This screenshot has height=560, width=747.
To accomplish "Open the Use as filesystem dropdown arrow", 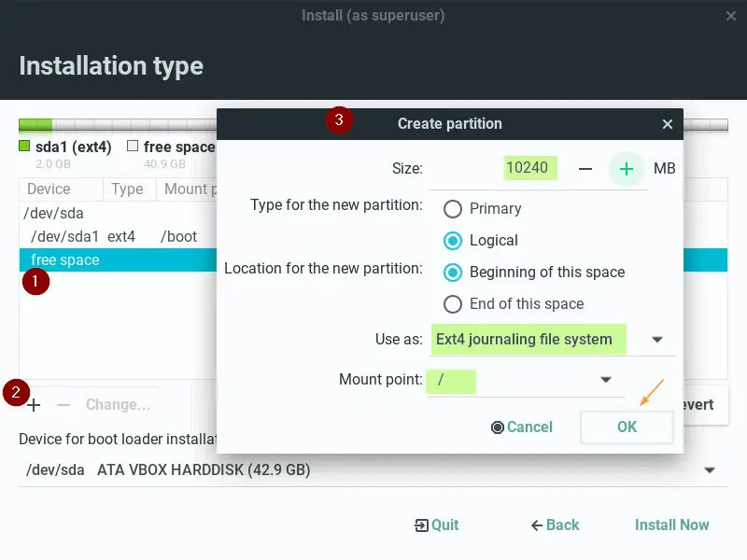I will click(x=657, y=340).
